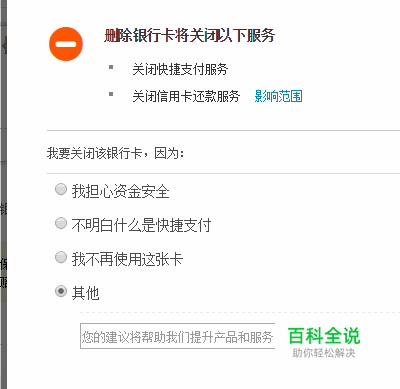This screenshot has width=400, height=389.
Task: Click the 关闭快捷支付服务 list item text
Action: point(180,69)
